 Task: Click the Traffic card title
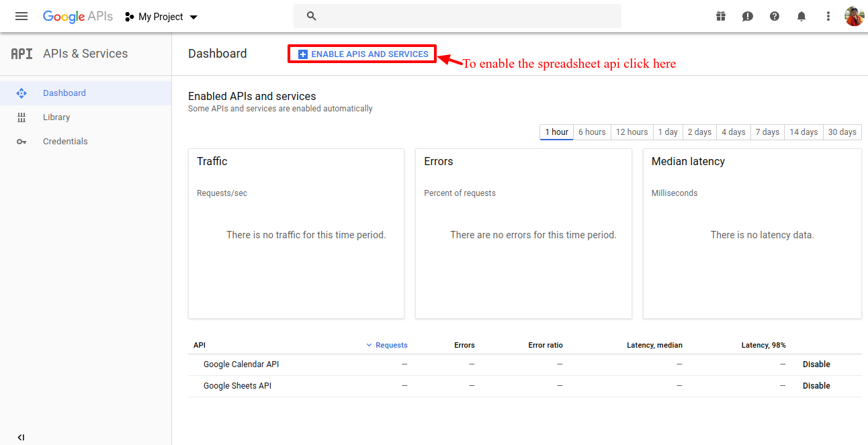tap(212, 162)
